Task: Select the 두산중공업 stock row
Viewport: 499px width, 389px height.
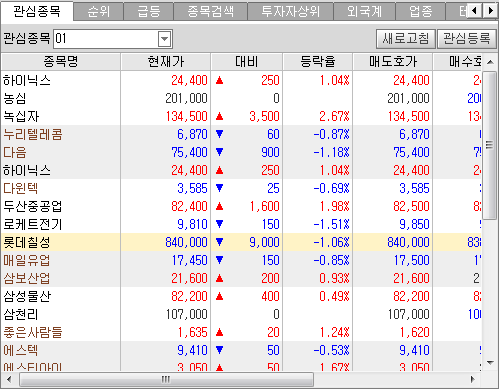Action: click(x=241, y=206)
